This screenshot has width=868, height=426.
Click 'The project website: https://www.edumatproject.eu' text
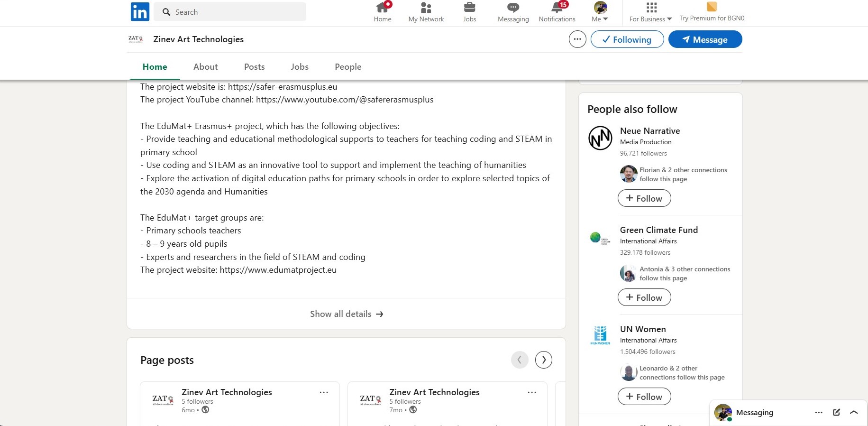coord(238,269)
